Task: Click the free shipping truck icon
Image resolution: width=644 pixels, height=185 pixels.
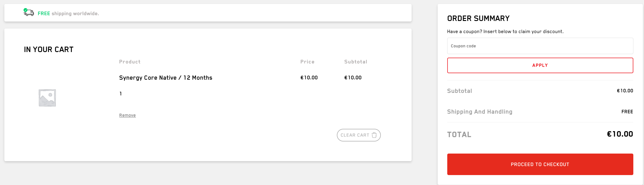Action: pyautogui.click(x=29, y=12)
